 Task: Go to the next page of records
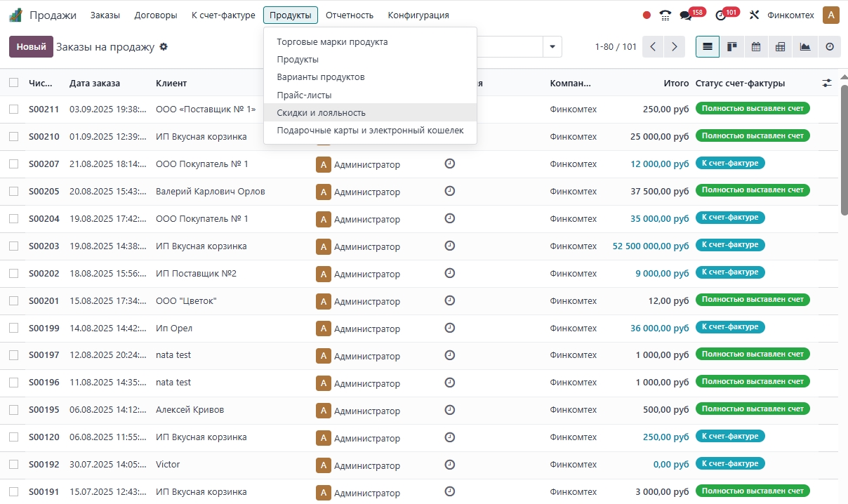675,47
